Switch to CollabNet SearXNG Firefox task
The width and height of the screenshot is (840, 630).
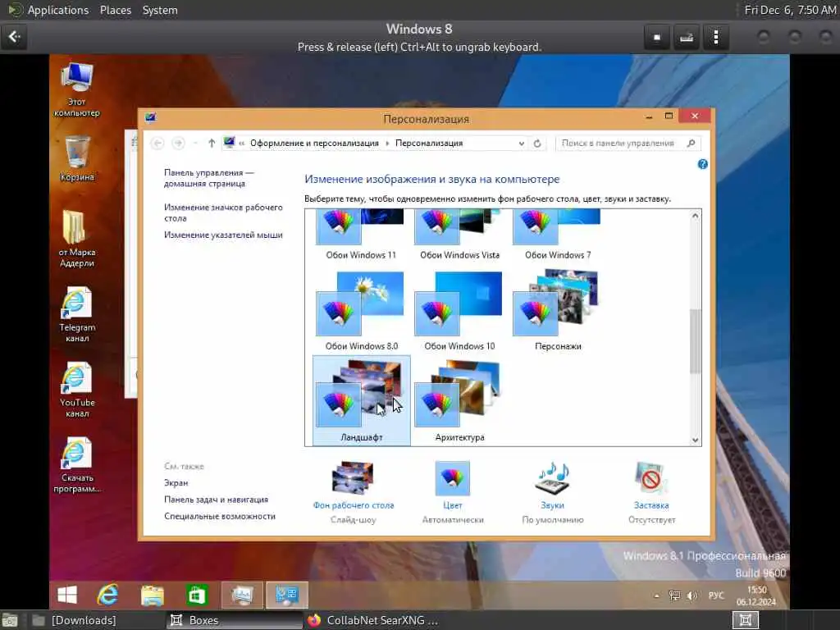[373, 620]
